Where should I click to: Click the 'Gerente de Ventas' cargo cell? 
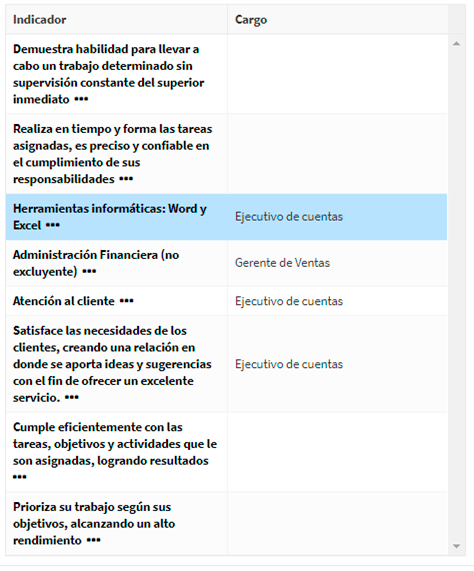click(282, 263)
